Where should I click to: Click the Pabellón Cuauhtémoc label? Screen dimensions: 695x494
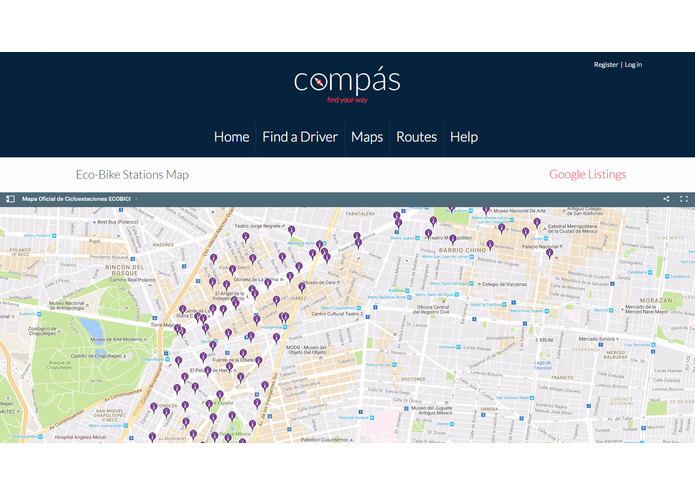coord(325,440)
